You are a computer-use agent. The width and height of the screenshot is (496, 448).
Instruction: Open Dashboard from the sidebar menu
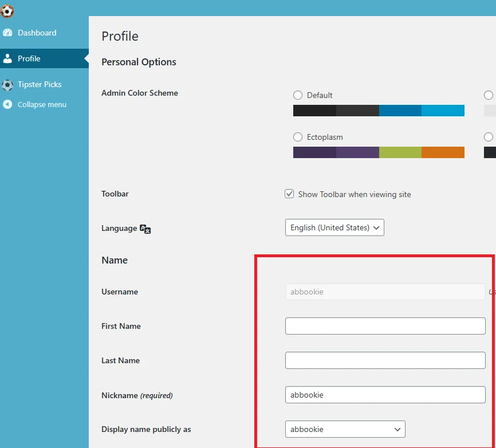(x=37, y=33)
